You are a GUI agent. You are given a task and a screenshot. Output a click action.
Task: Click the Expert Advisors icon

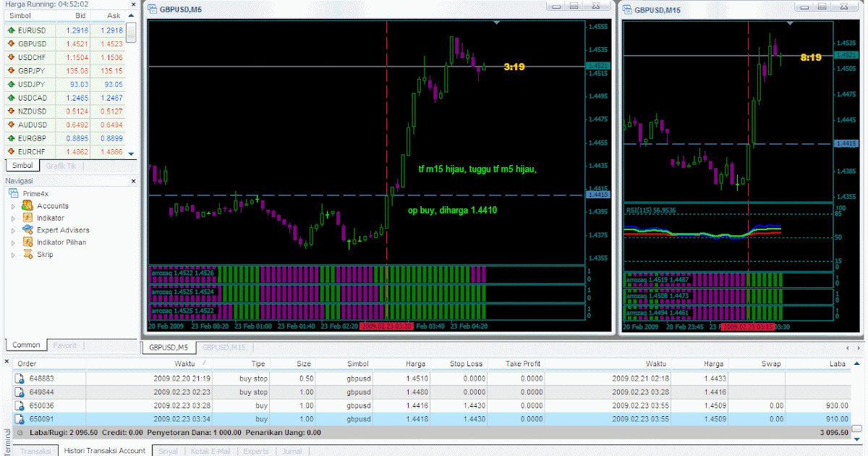pos(28,230)
